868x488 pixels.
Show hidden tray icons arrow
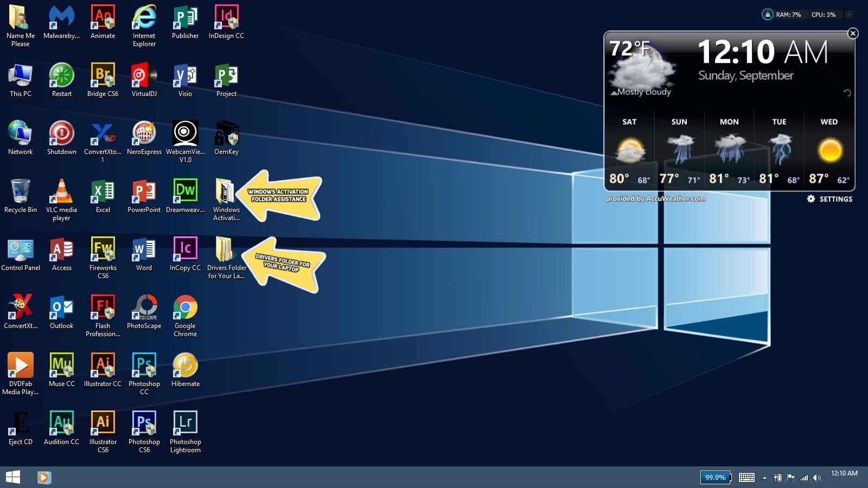click(764, 478)
